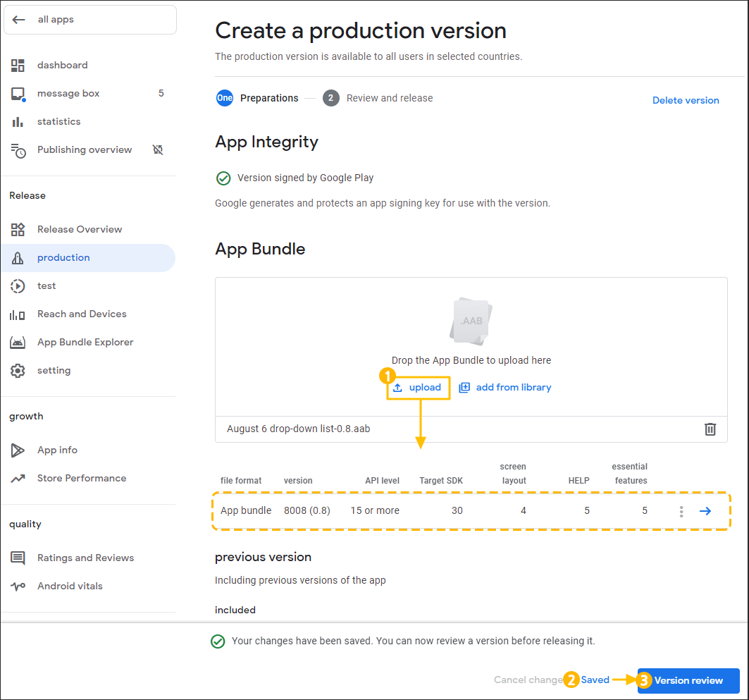Select the statistics bar chart icon
The height and width of the screenshot is (700, 749).
pos(18,122)
